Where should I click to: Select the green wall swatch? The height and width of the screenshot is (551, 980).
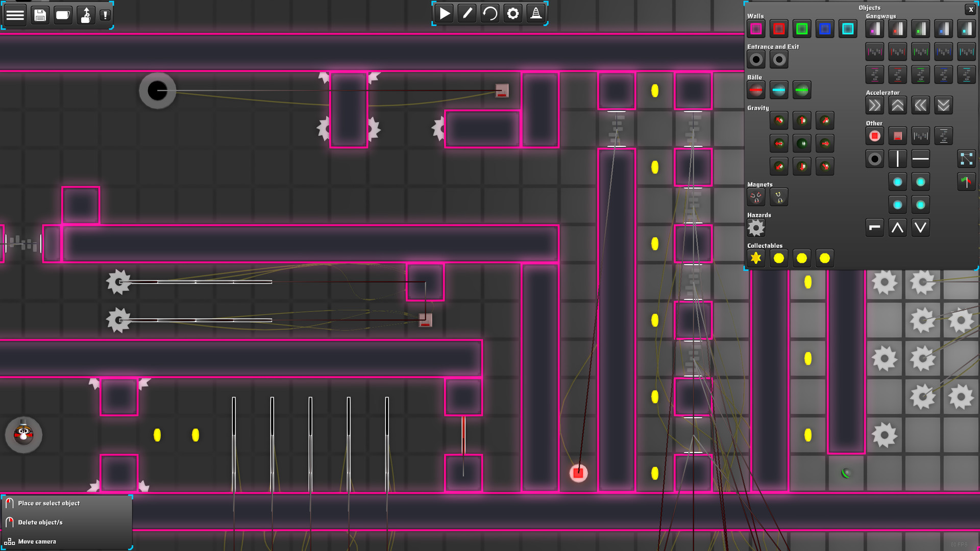click(x=802, y=29)
